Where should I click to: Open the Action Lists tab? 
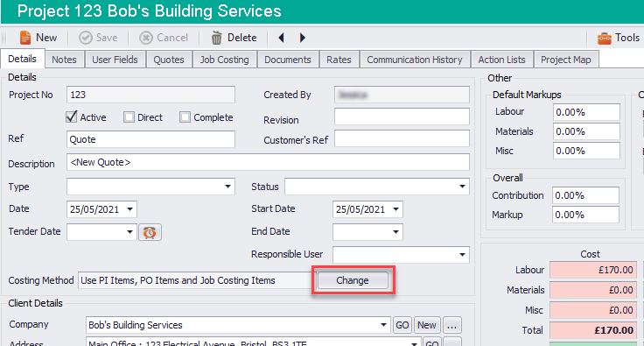click(501, 60)
